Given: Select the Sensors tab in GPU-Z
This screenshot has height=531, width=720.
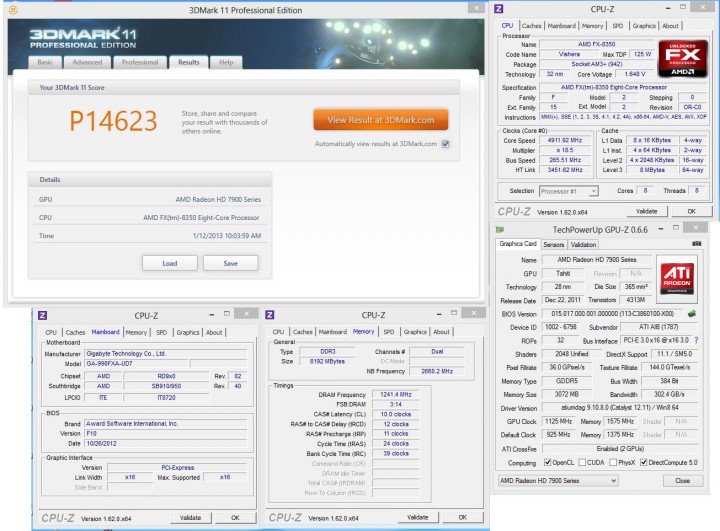Looking at the screenshot, I should point(554,245).
